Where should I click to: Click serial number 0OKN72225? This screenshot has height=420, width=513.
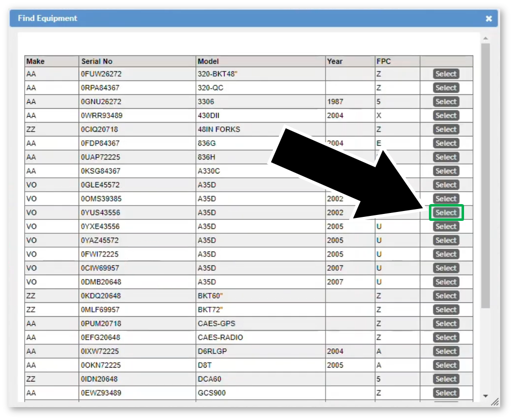pyautogui.click(x=101, y=366)
